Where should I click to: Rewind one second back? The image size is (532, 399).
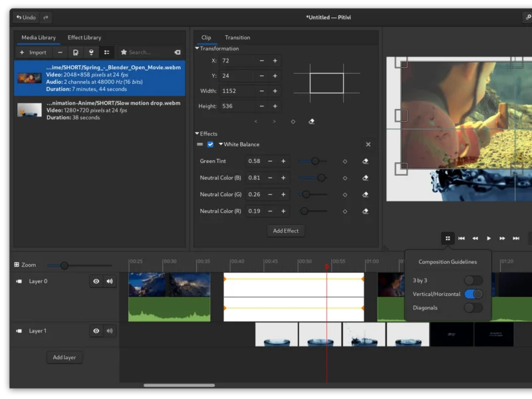click(475, 238)
